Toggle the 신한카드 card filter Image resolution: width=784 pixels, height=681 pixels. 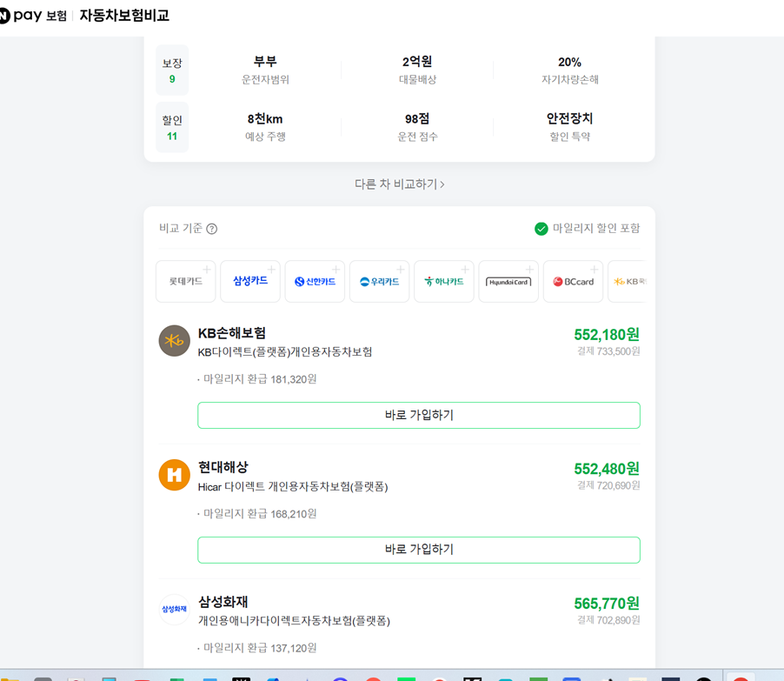(315, 281)
